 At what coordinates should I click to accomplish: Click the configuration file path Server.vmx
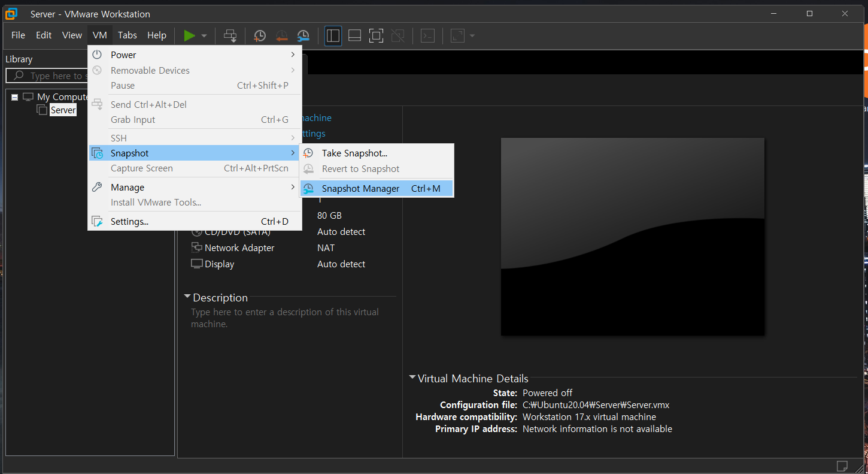(x=596, y=405)
